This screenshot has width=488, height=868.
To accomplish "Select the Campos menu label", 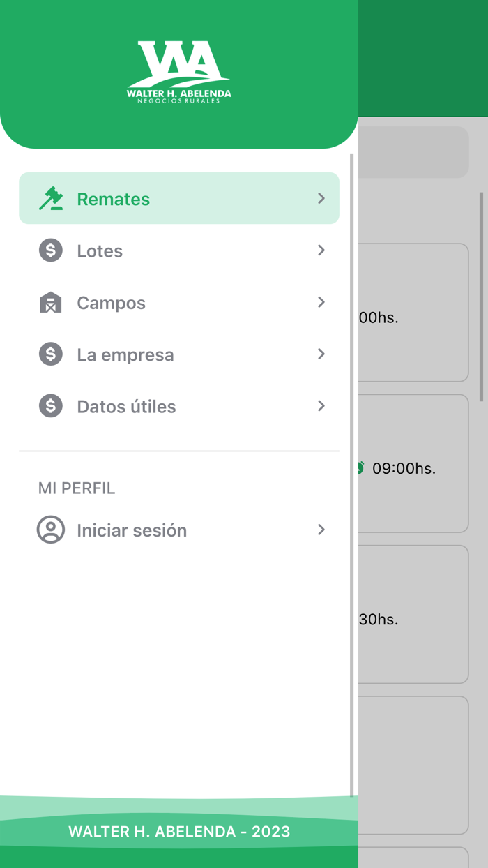I will pyautogui.click(x=112, y=303).
